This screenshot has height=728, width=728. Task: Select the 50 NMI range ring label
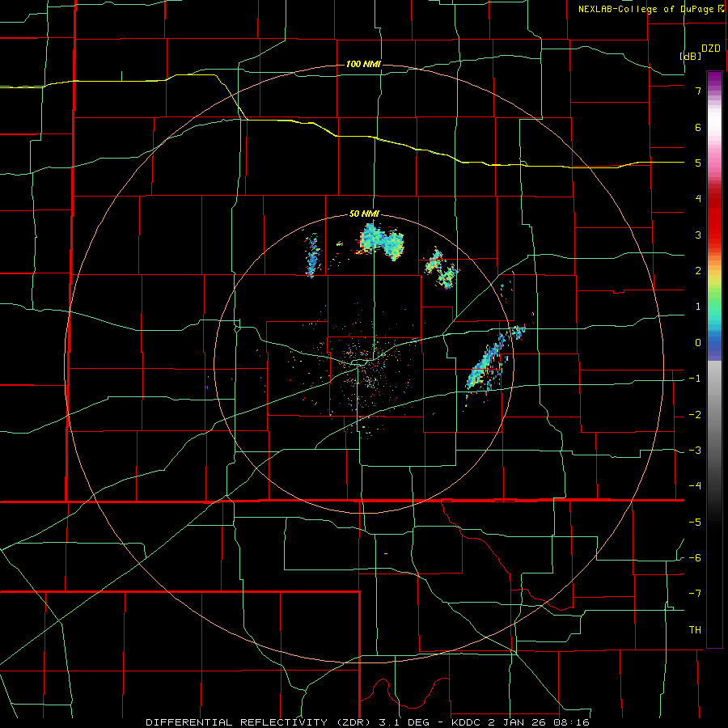pos(364,214)
